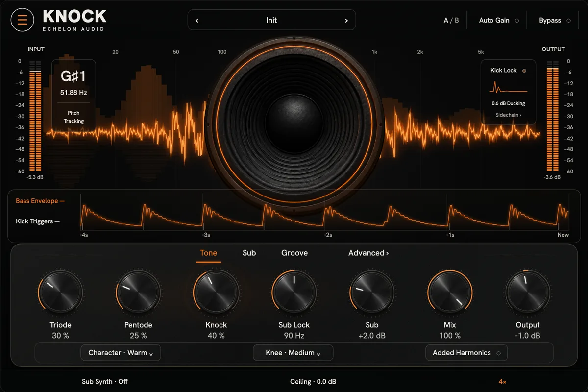Switch to the Groove tab
The height and width of the screenshot is (392, 588).
tap(294, 253)
